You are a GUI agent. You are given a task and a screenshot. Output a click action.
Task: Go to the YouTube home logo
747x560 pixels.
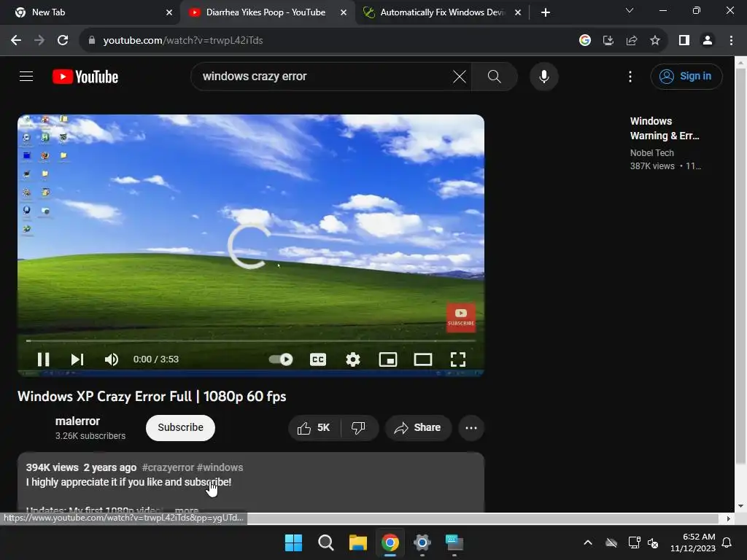tap(85, 77)
